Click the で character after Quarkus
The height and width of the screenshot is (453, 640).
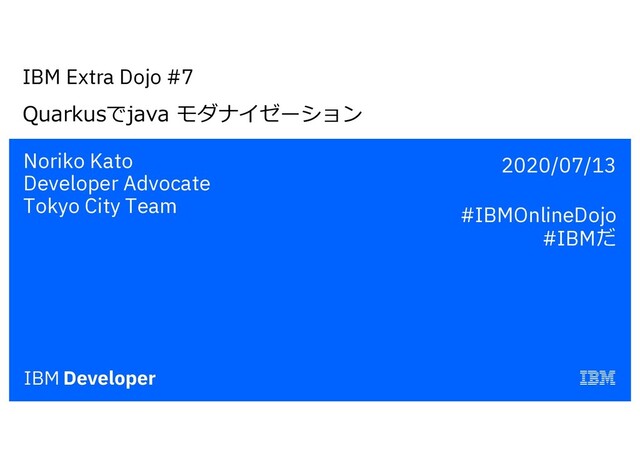pyautogui.click(x=116, y=114)
